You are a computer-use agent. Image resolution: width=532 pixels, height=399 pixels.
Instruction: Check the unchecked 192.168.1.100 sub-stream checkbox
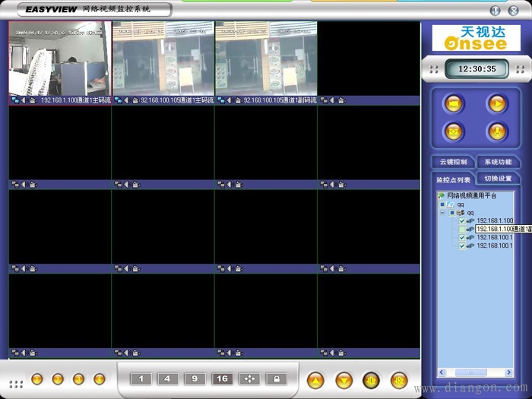pyautogui.click(x=462, y=229)
